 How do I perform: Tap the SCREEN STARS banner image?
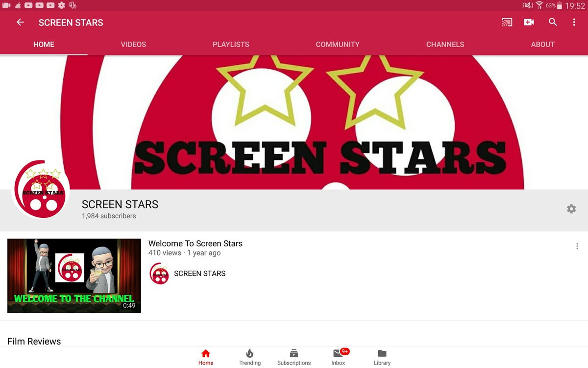pyautogui.click(x=294, y=122)
